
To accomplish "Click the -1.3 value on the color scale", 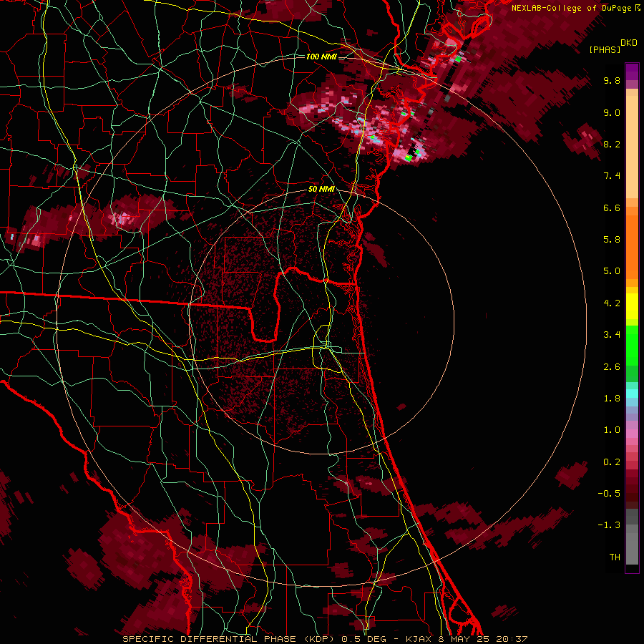I will tap(609, 525).
